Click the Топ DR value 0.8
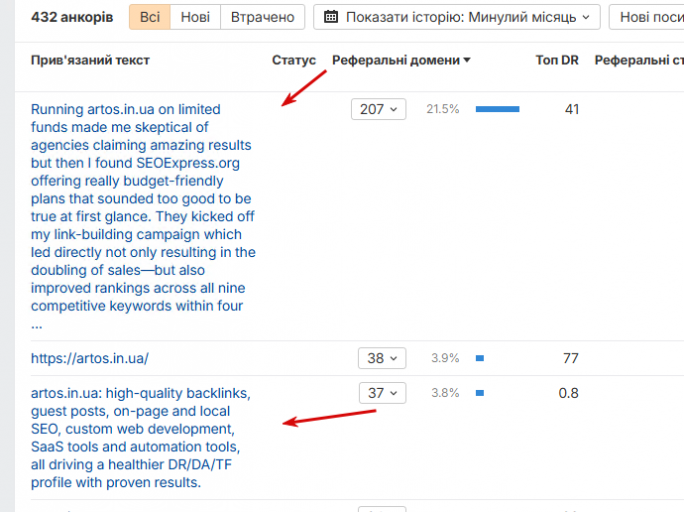 pos(568,393)
